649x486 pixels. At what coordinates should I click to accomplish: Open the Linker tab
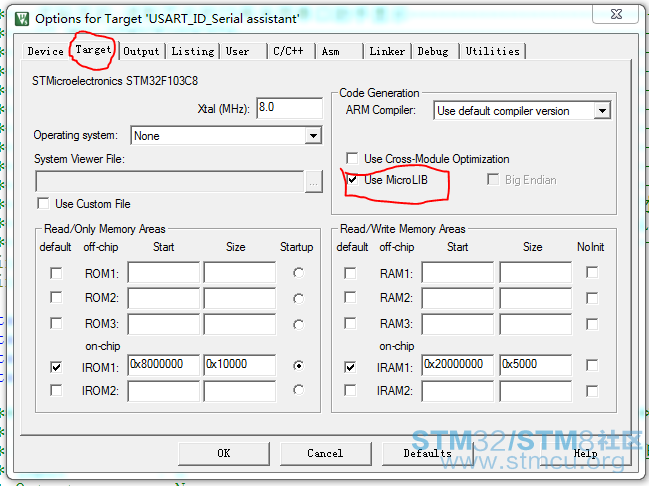pyautogui.click(x=387, y=51)
